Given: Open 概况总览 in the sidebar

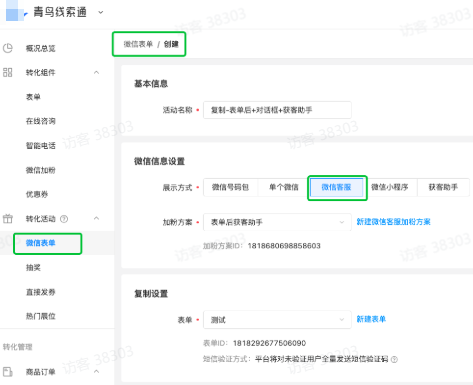Looking at the screenshot, I should point(41,48).
